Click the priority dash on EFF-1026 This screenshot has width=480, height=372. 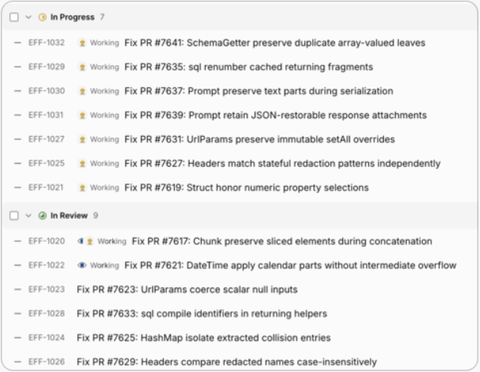pos(18,362)
